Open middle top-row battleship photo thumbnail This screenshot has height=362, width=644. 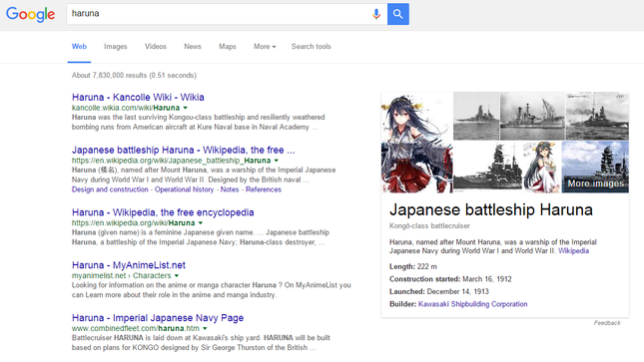532,116
